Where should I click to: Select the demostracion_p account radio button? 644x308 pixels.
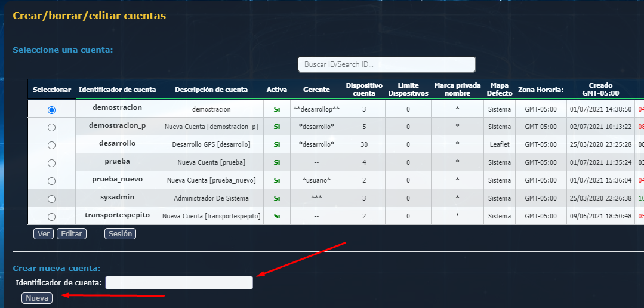click(x=51, y=127)
